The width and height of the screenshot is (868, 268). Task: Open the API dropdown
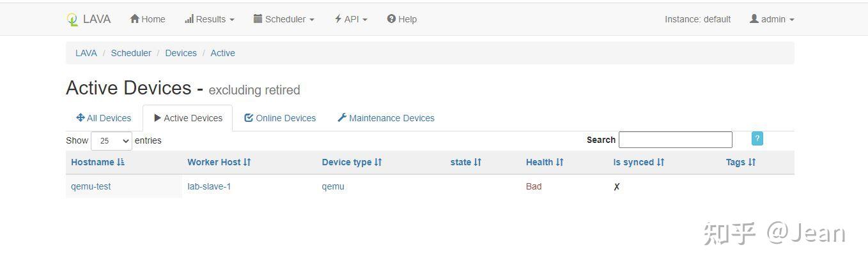[351, 19]
